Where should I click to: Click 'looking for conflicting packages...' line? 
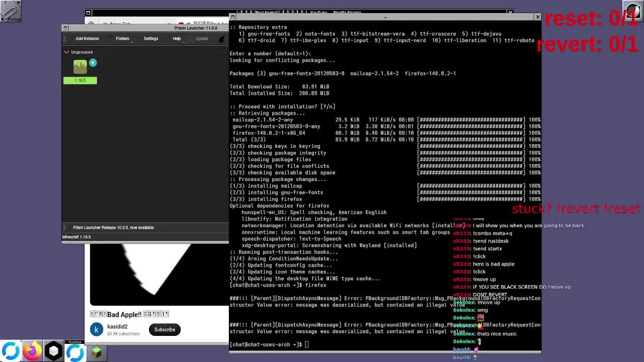pos(282,60)
